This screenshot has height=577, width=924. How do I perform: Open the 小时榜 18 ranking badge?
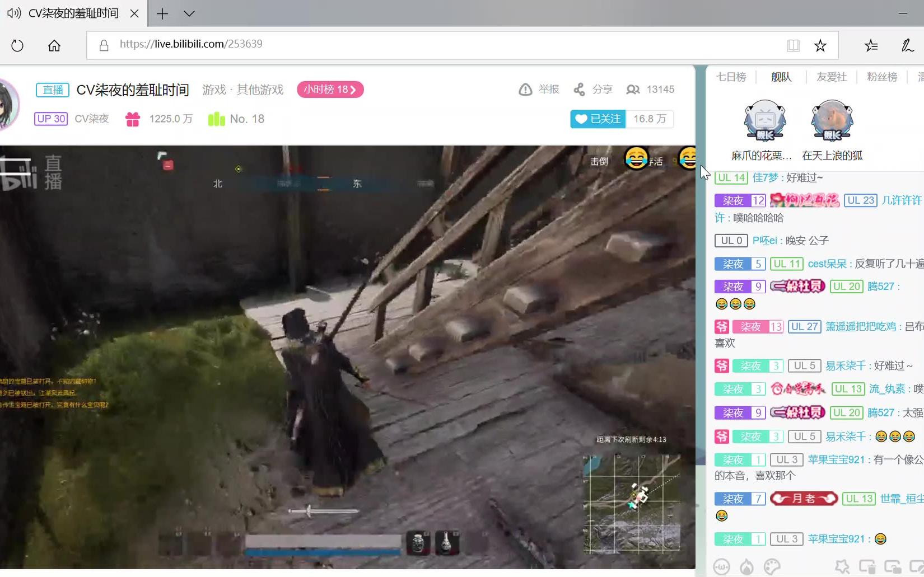point(330,90)
